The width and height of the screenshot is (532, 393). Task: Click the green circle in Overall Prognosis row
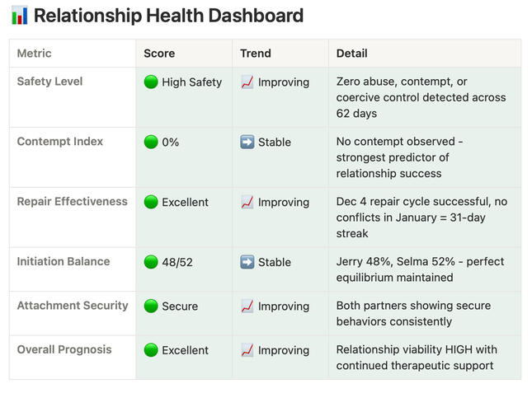coord(151,349)
